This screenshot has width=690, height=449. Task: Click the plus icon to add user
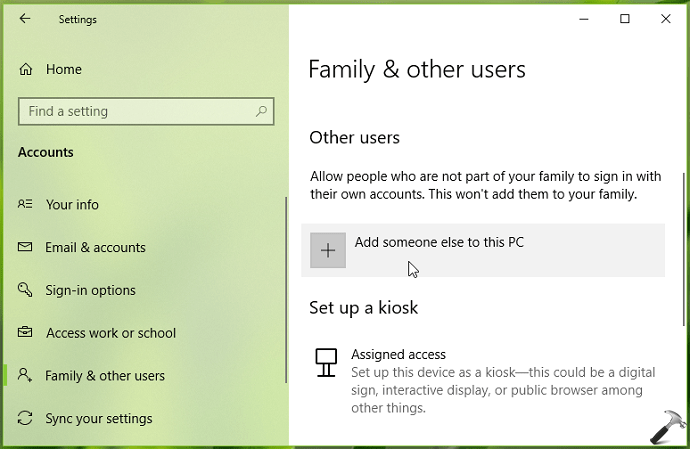tap(328, 250)
